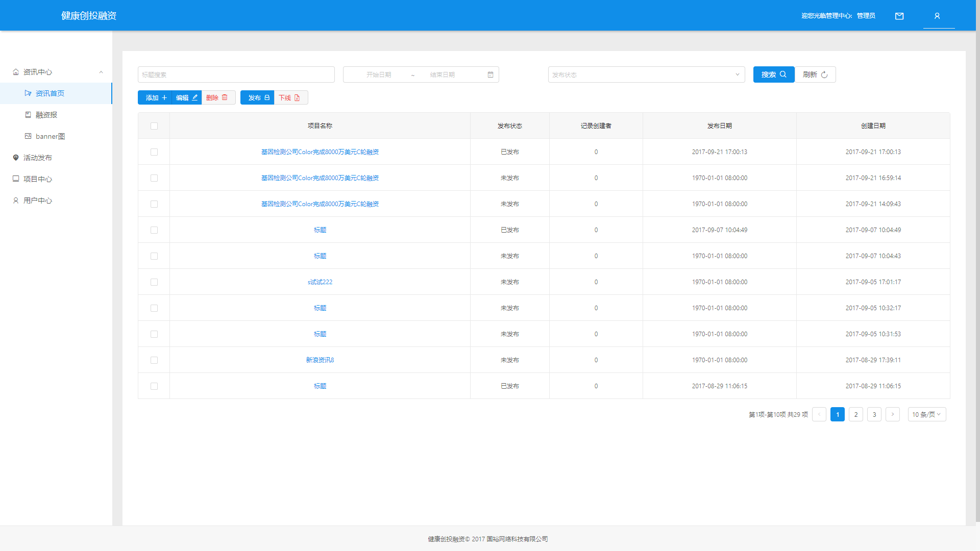This screenshot has width=980, height=551.
Task: Click the calendar icon in date range field
Action: 491,74
